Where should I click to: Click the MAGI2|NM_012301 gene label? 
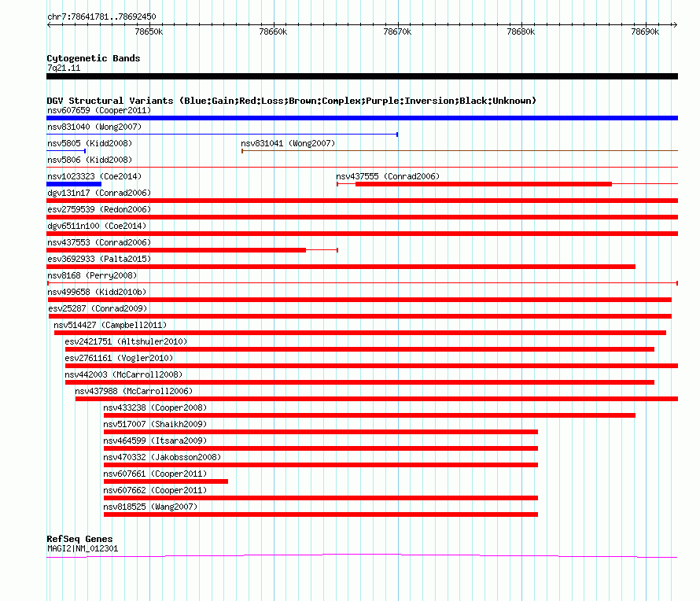(83, 548)
